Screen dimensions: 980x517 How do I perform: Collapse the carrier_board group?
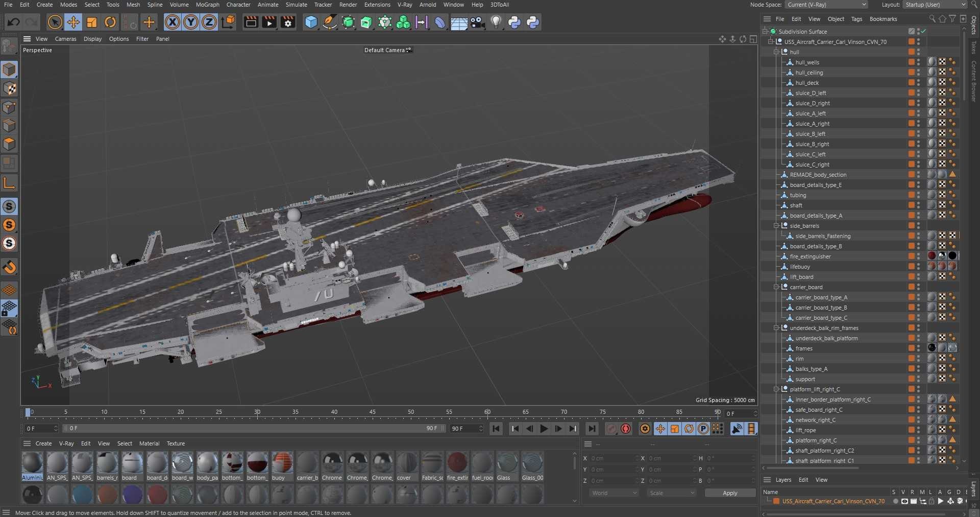tap(776, 287)
